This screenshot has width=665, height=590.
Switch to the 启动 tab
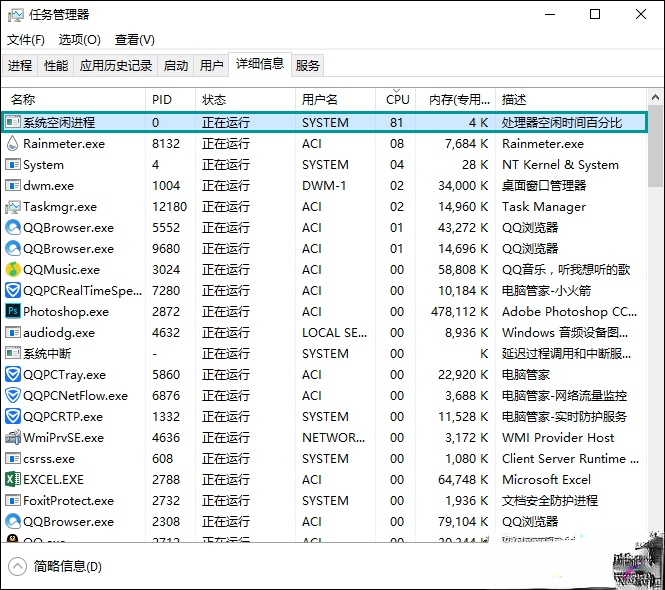[x=176, y=65]
